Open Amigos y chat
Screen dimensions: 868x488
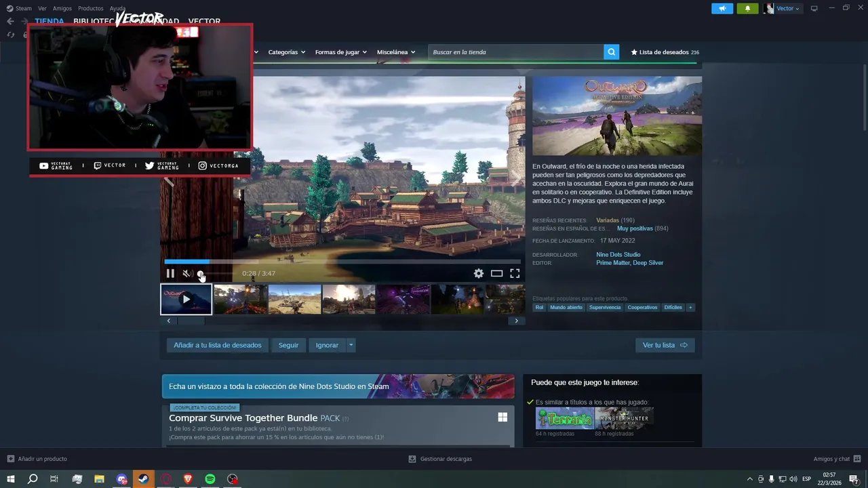click(837, 459)
